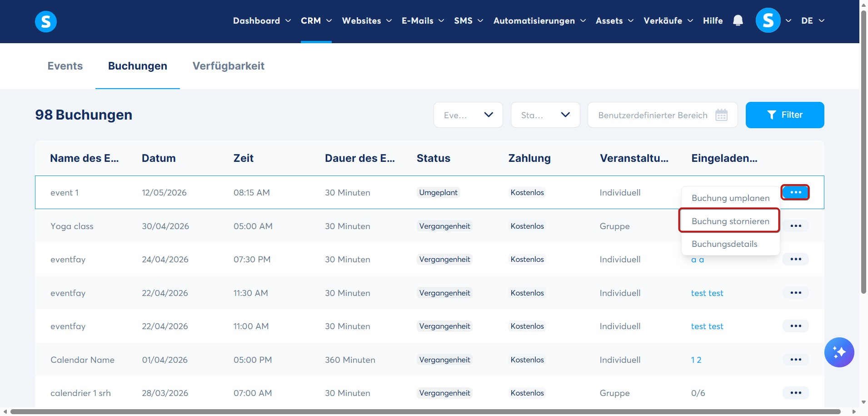Open the user profile avatar menu
The height and width of the screenshot is (416, 868).
tap(768, 20)
